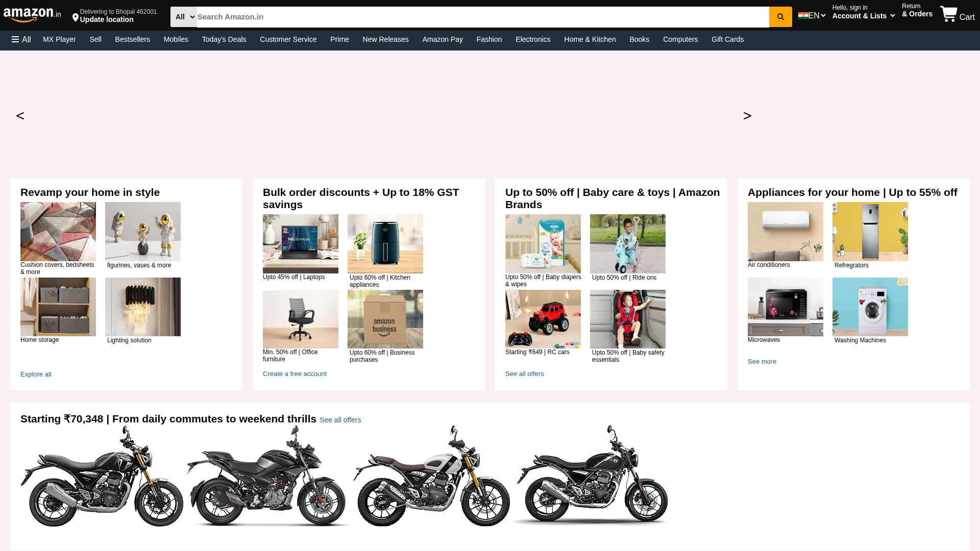Click See all offers beside motorcycles heading

point(340,420)
